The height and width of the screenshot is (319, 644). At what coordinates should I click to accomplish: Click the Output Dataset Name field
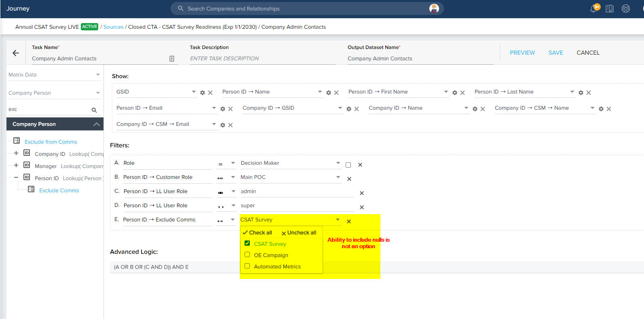pos(420,59)
